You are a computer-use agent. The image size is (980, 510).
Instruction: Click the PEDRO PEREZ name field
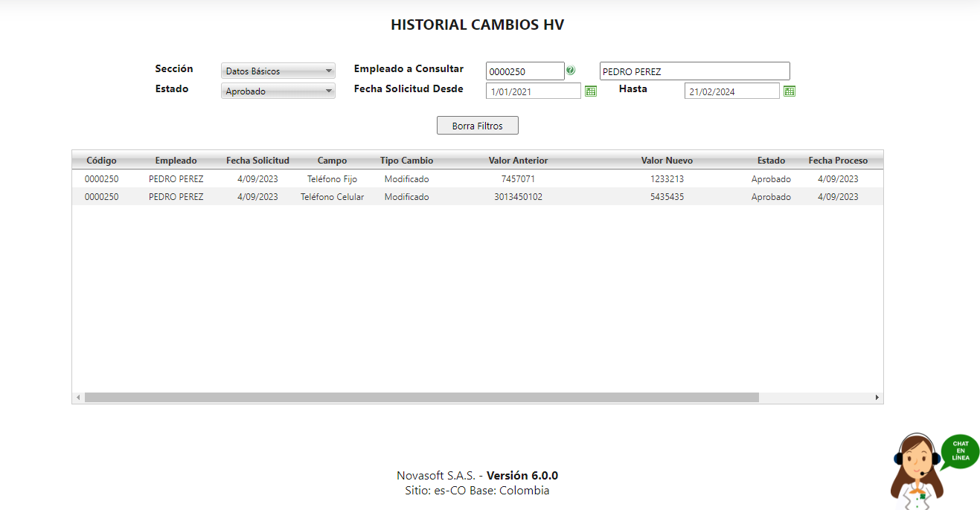pos(695,71)
